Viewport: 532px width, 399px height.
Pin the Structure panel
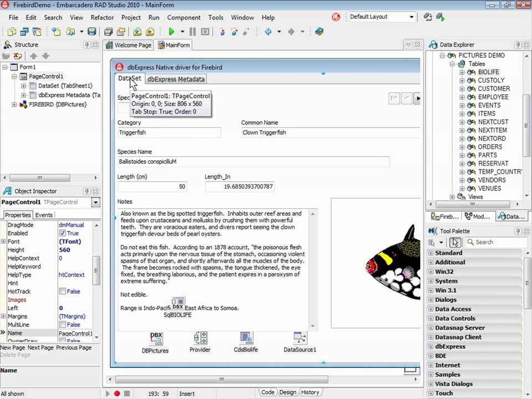(87, 45)
